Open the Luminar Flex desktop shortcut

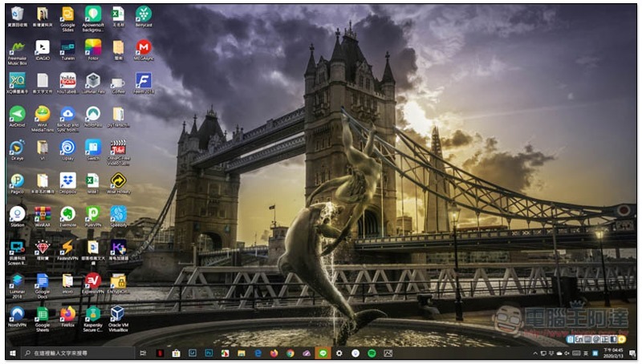click(93, 83)
